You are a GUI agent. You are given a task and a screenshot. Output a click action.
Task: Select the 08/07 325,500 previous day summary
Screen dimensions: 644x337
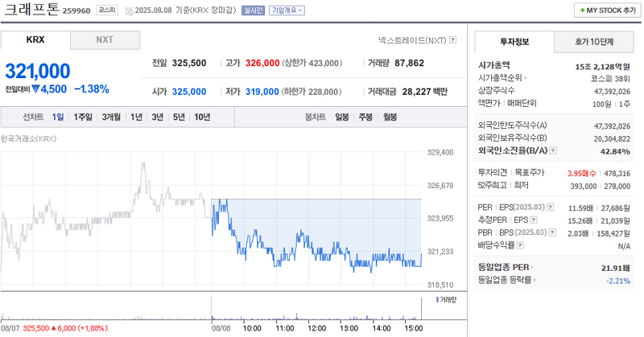[x=54, y=328]
